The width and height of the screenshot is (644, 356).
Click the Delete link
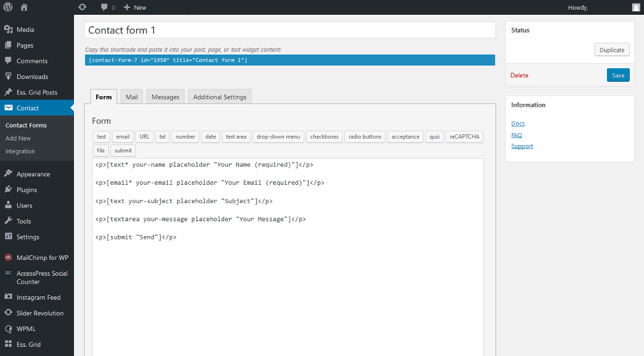coord(519,75)
